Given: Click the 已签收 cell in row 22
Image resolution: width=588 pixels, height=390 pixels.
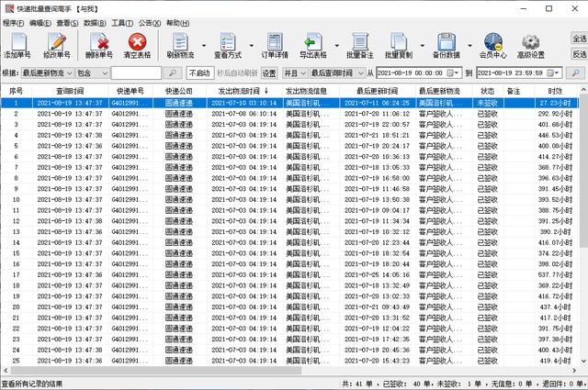Looking at the screenshot, I should pyautogui.click(x=488, y=329).
